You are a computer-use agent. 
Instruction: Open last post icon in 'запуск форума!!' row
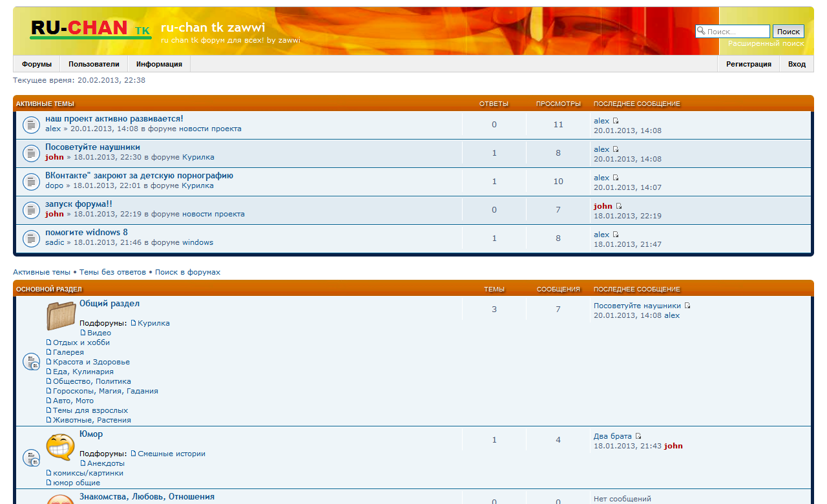click(x=619, y=206)
